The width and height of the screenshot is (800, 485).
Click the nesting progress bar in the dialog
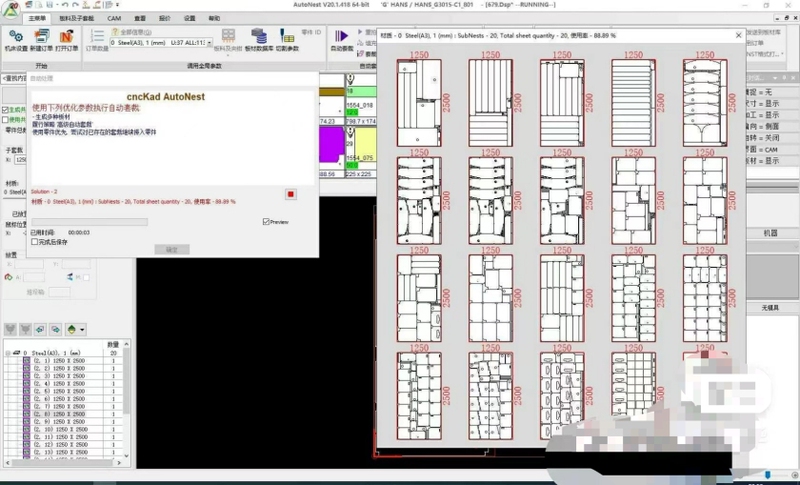click(90, 222)
